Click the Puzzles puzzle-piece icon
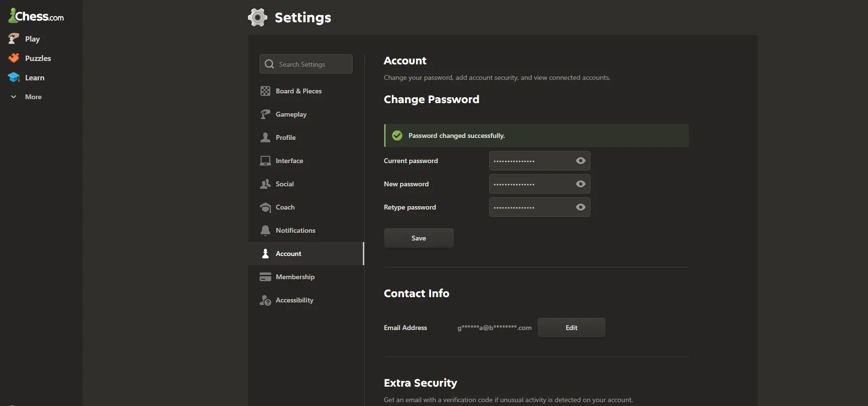Screen dimensions: 868x406 click(14, 58)
